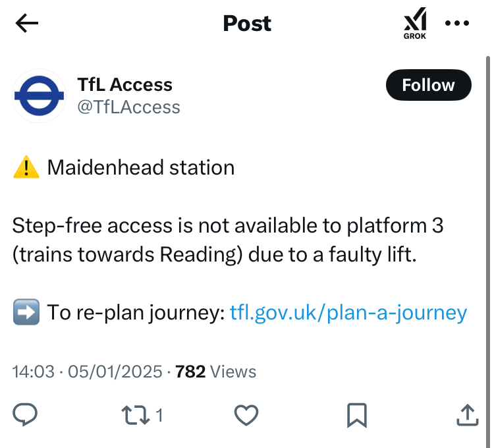Click the yellow warning emoji

25,168
